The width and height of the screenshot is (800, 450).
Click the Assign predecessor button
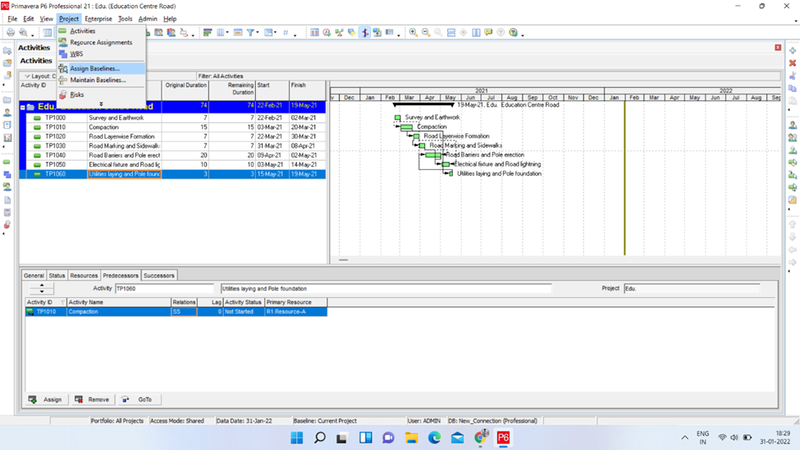[45, 399]
